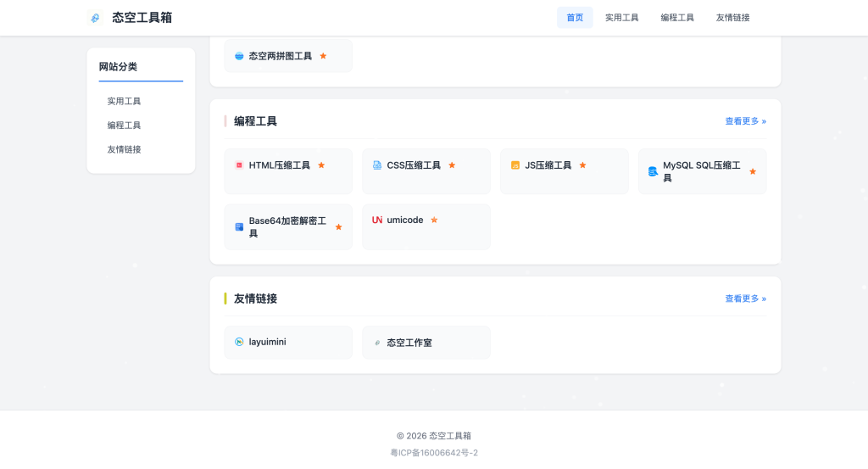Open the JS压缩工具 card
This screenshot has height=469, width=868.
[564, 171]
